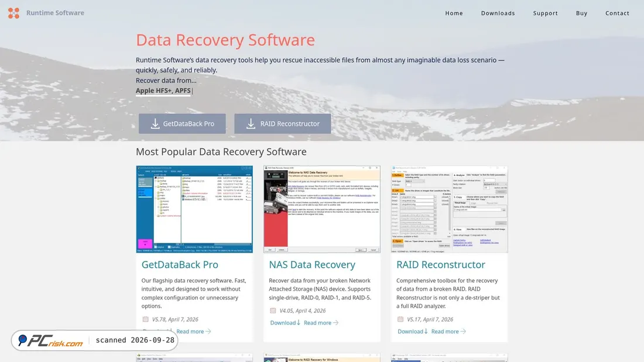Download RAID Reconstructor from card link
This screenshot has height=362, width=644.
(x=412, y=332)
